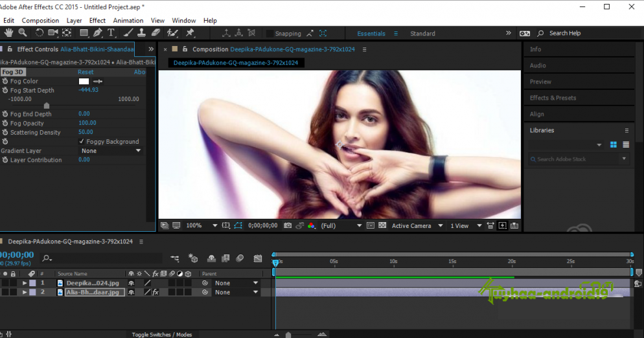Open the Align panel
644x338 pixels.
pyautogui.click(x=537, y=114)
